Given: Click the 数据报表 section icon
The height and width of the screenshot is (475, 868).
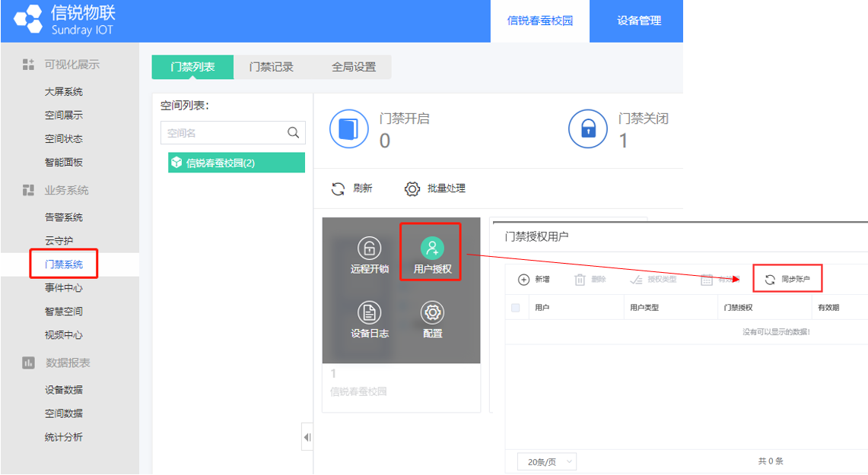Looking at the screenshot, I should [x=28, y=363].
